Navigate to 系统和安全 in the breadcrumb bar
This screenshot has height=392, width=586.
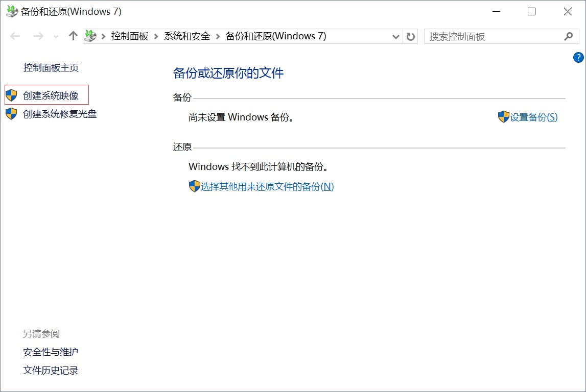click(x=187, y=36)
